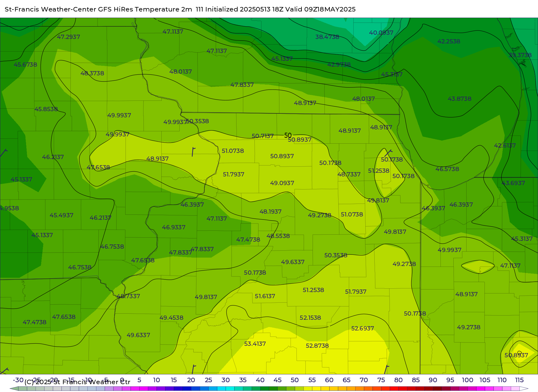Click the 45.8538 value
This screenshot has width=538, height=392.
tap(46, 109)
